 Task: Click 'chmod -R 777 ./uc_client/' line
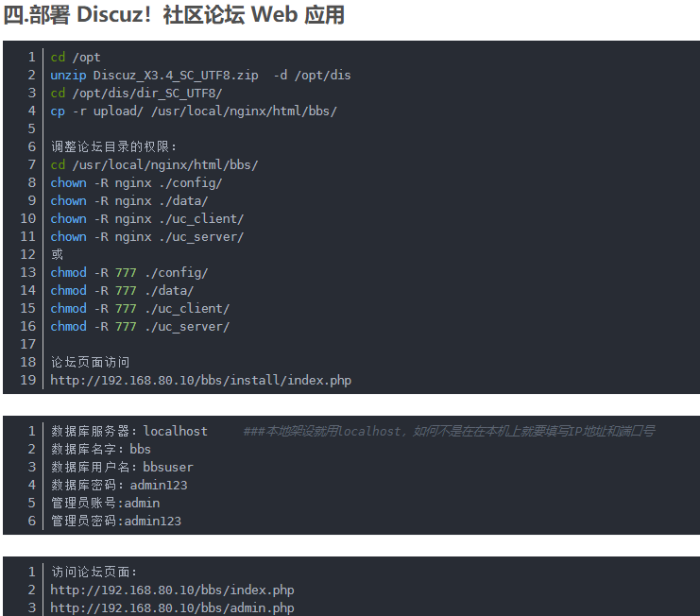(140, 308)
